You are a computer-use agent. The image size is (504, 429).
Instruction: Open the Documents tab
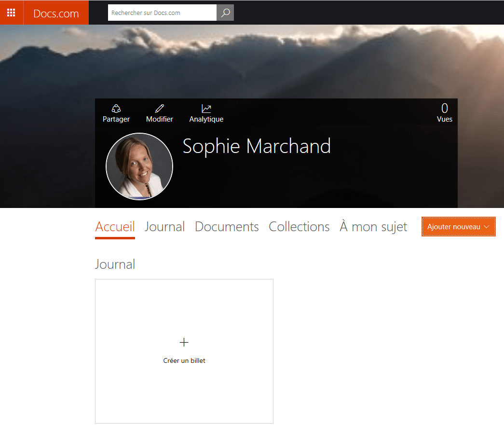[x=227, y=227]
